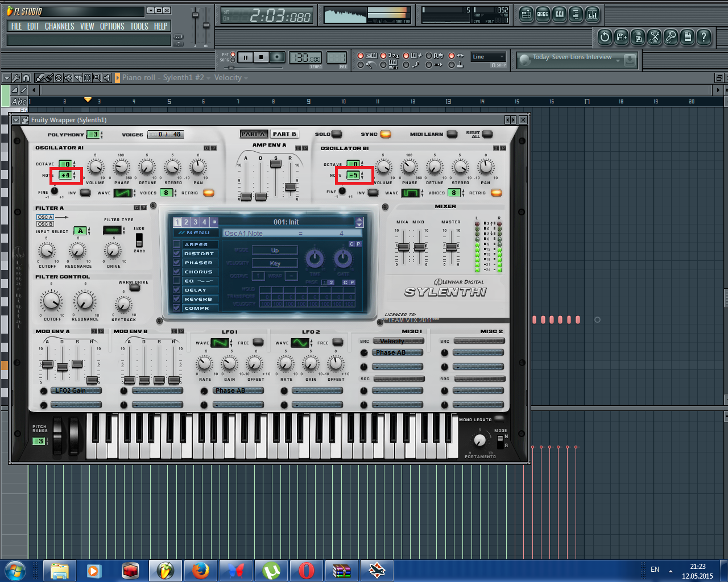Click the Opera icon in taskbar
The height and width of the screenshot is (582, 728).
tap(306, 570)
